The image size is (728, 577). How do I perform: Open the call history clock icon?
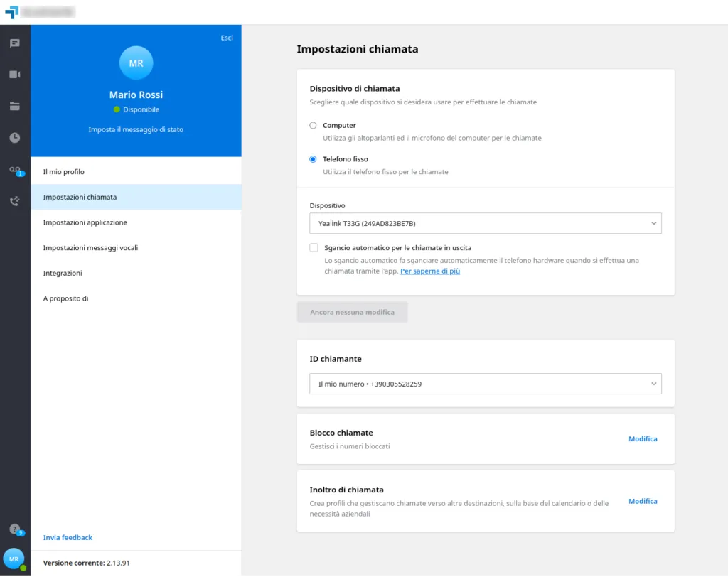[15, 138]
